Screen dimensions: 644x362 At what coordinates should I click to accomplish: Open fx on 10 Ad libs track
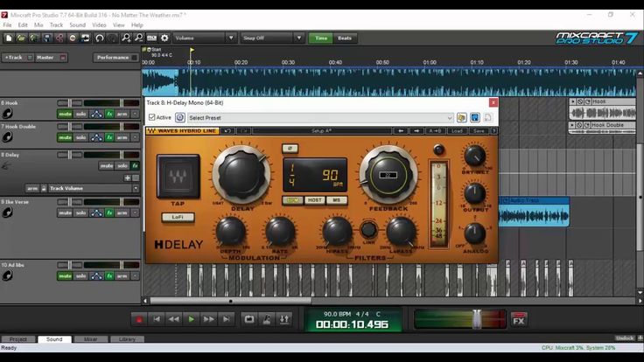pyautogui.click(x=109, y=276)
